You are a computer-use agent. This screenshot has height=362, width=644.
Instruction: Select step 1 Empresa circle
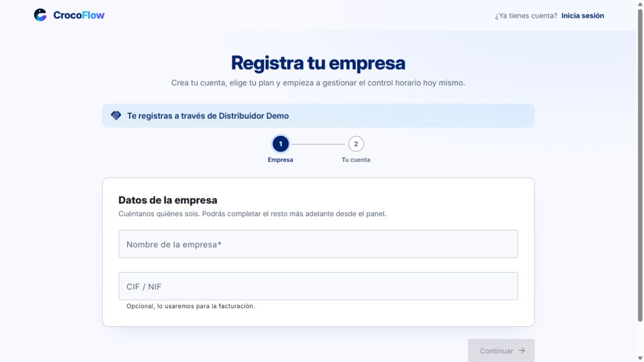click(281, 144)
